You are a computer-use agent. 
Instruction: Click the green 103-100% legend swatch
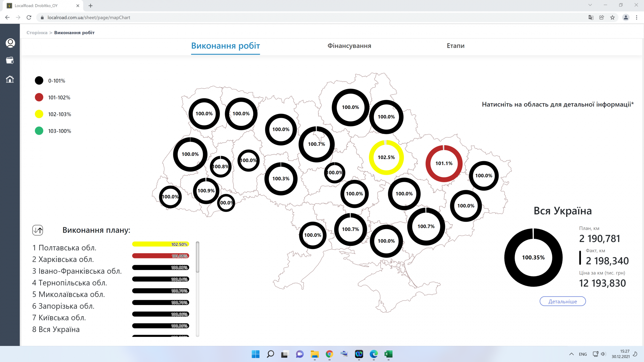(39, 131)
